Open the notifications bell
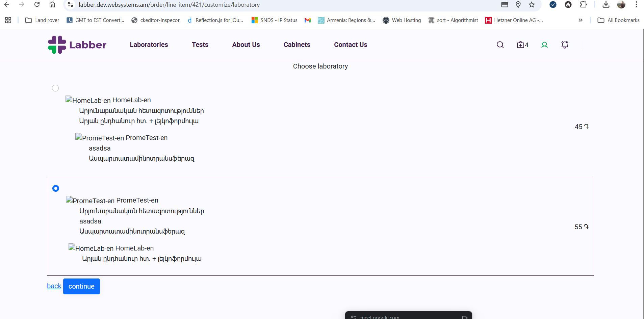 tap(565, 45)
